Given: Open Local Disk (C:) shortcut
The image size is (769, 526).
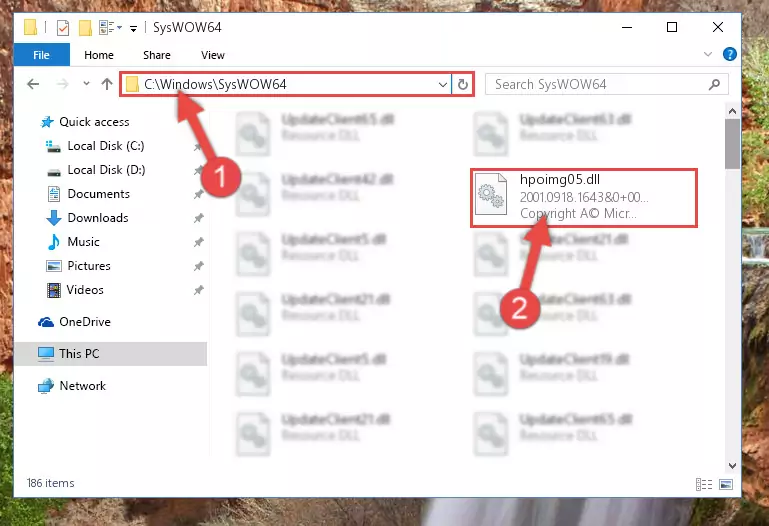Looking at the screenshot, I should (106, 146).
